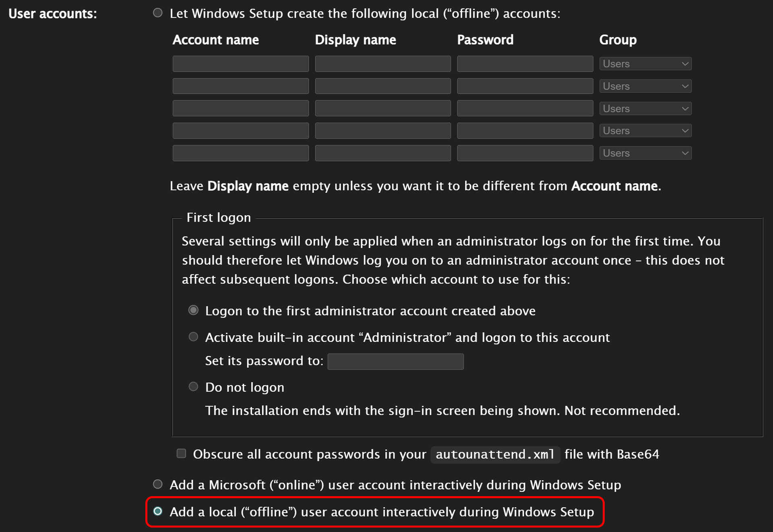Open the second row Group dropdown

[645, 86]
